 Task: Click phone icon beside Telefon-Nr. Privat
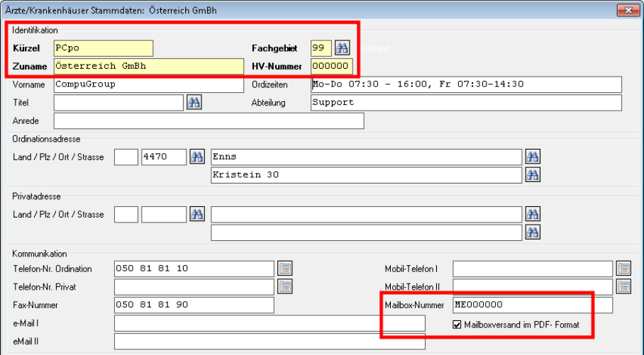(x=285, y=286)
